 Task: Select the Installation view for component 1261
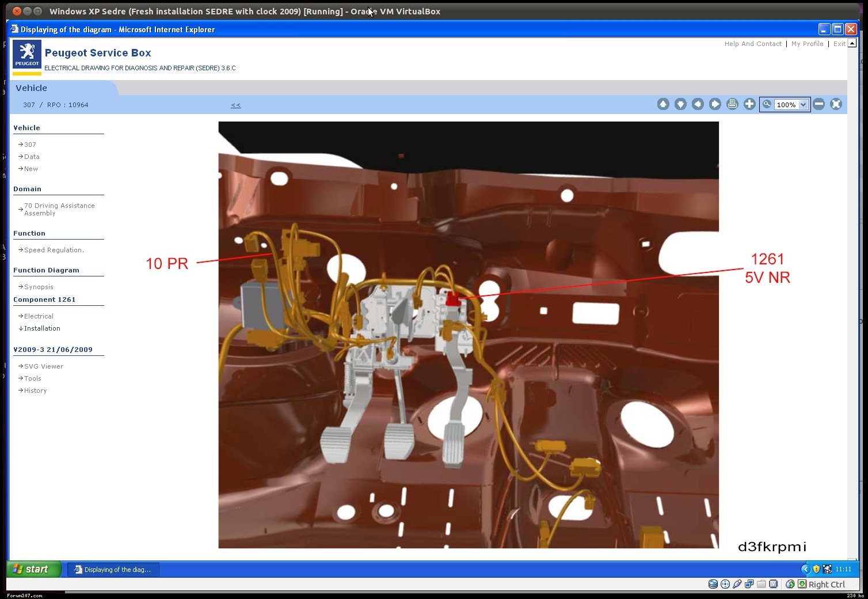tap(42, 328)
